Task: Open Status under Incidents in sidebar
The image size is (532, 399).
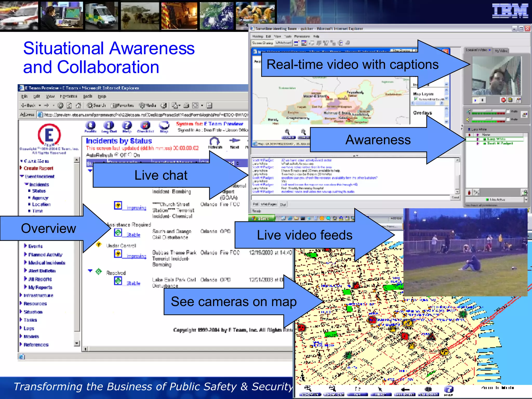Action: (x=39, y=191)
